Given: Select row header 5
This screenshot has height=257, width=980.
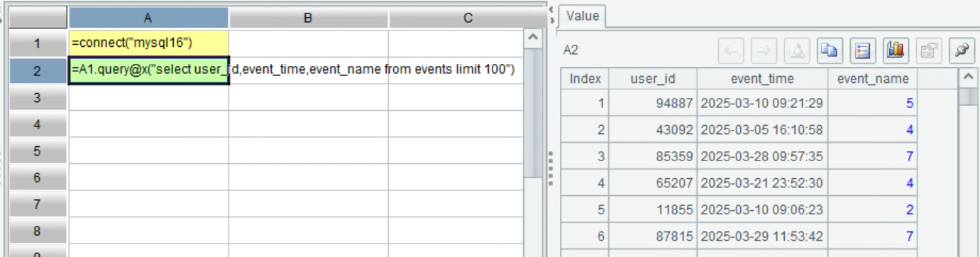Looking at the screenshot, I should pyautogui.click(x=38, y=151).
